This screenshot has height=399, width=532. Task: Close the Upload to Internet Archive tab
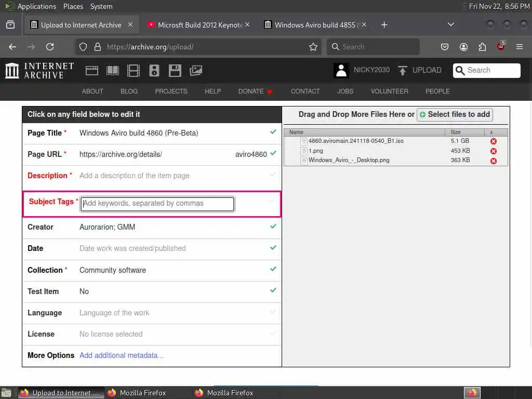point(130,25)
